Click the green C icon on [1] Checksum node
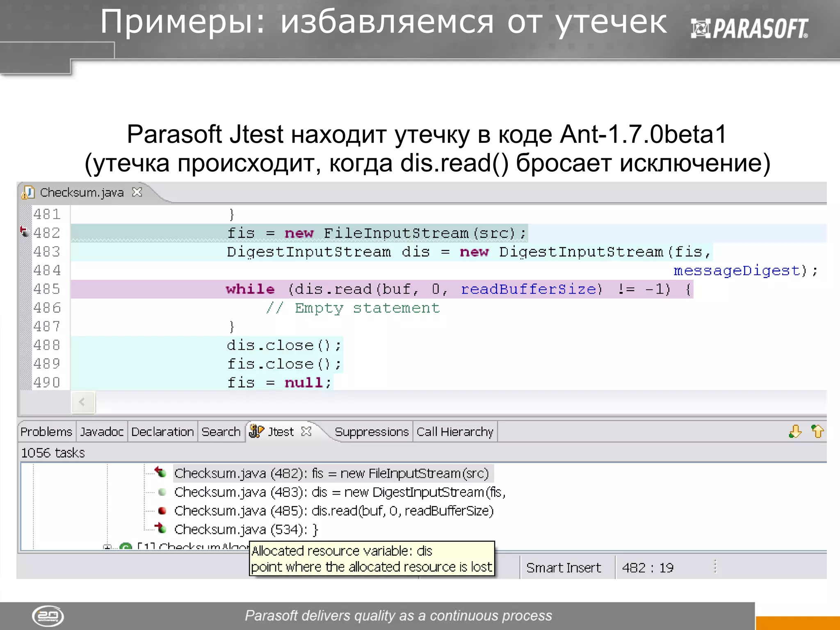Screen dimensions: 840x630 pyautogui.click(x=126, y=547)
